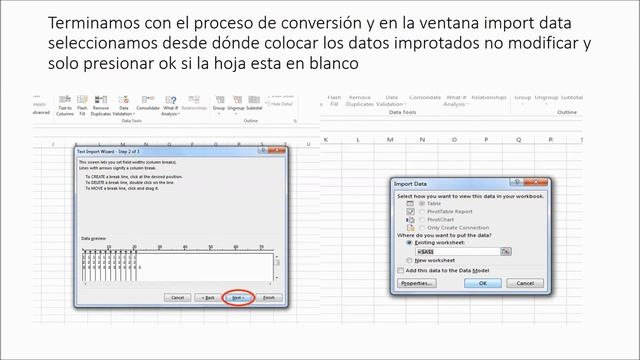Click Group icon in left Excel ribbon
Screen dimensions: 640x360
tap(220, 99)
